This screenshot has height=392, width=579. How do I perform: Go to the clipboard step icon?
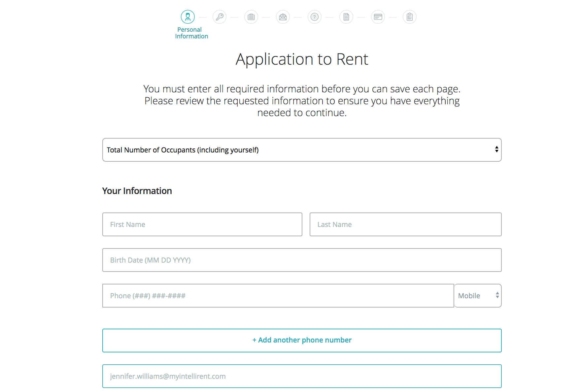410,17
